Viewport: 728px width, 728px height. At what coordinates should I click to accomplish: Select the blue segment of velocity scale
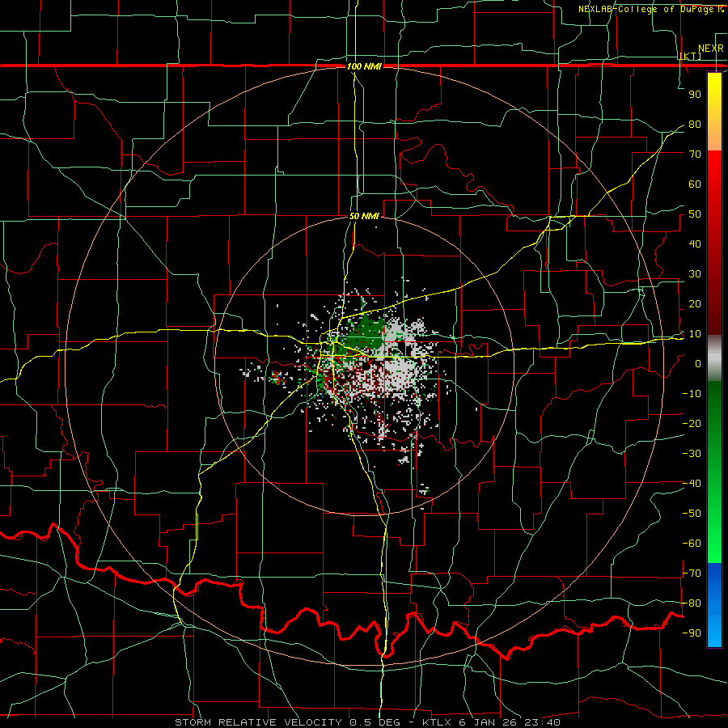(x=714, y=605)
